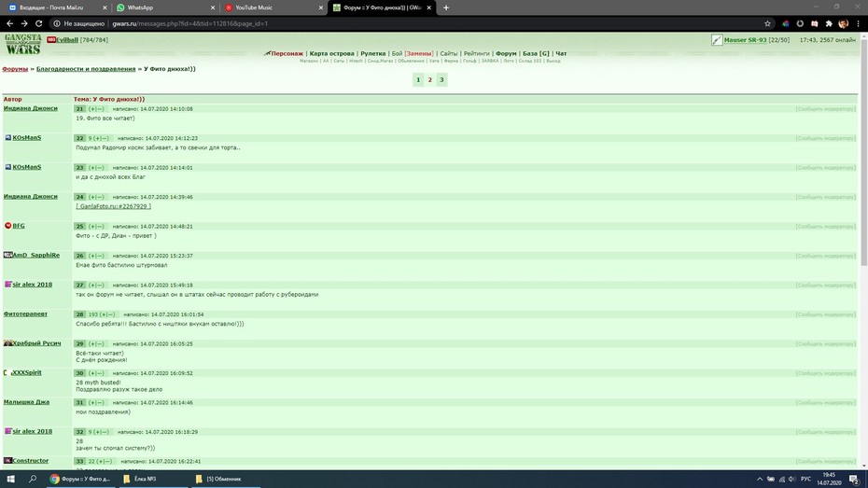Viewport: 868px width, 488px height.
Task: Click the Gangsta Wars logo
Action: pyautogui.click(x=22, y=44)
